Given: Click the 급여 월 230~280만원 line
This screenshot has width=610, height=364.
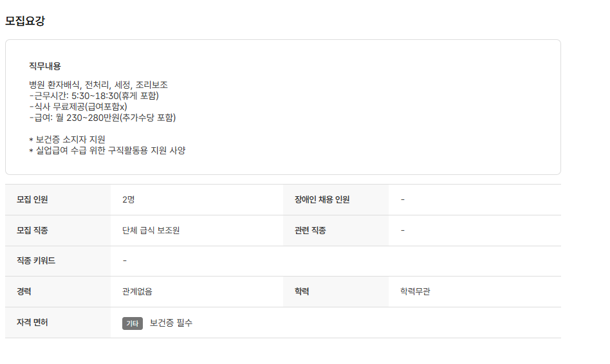Looking at the screenshot, I should coord(102,118).
